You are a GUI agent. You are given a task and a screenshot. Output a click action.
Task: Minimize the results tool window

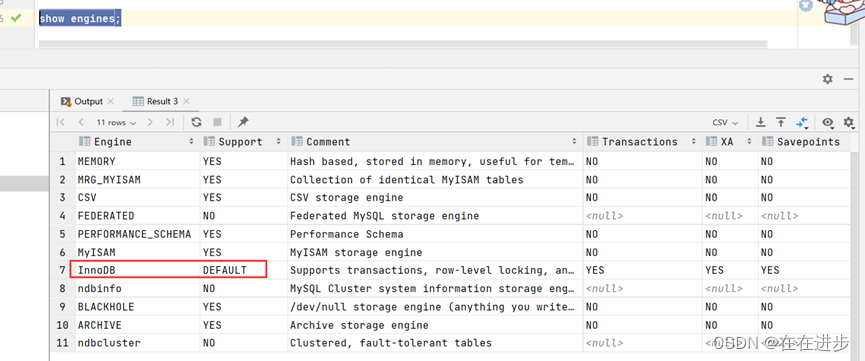(x=848, y=79)
